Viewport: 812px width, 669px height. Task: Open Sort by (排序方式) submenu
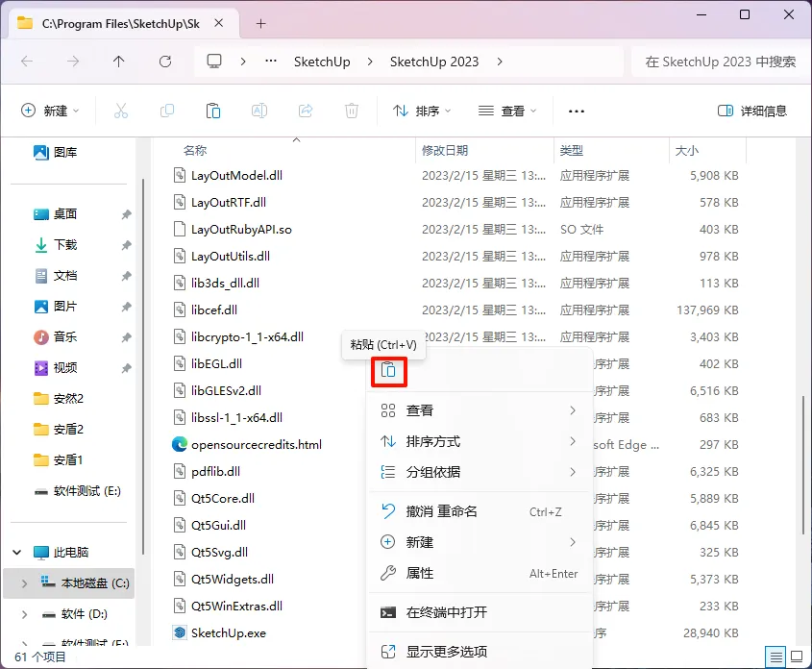(479, 441)
